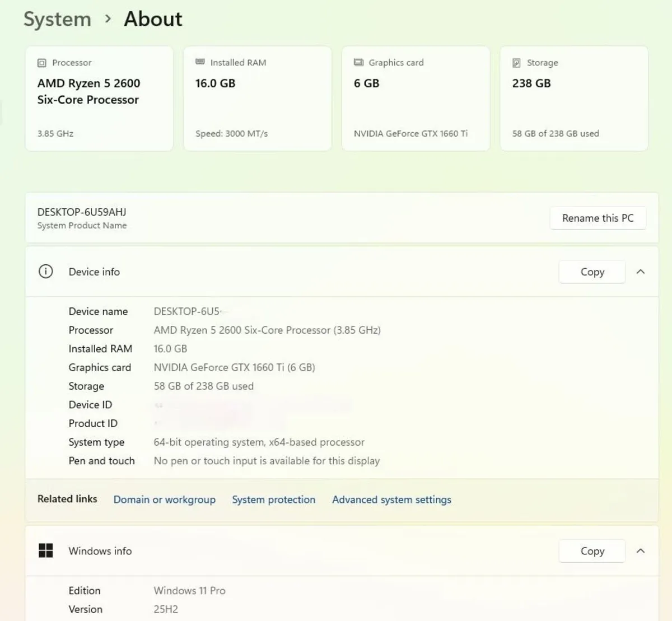Click the Processor value in Device info
672x621 pixels.
tap(267, 330)
